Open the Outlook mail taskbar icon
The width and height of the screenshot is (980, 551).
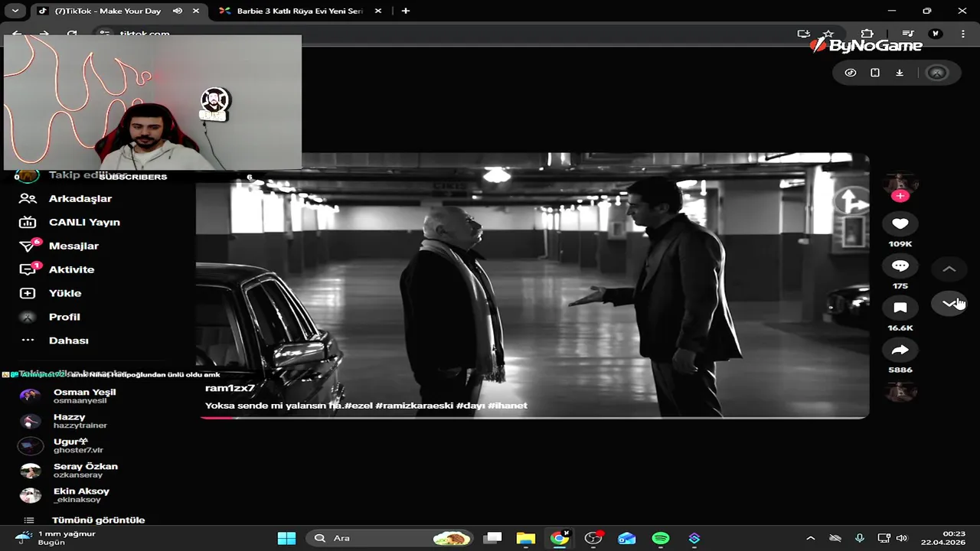tap(627, 538)
